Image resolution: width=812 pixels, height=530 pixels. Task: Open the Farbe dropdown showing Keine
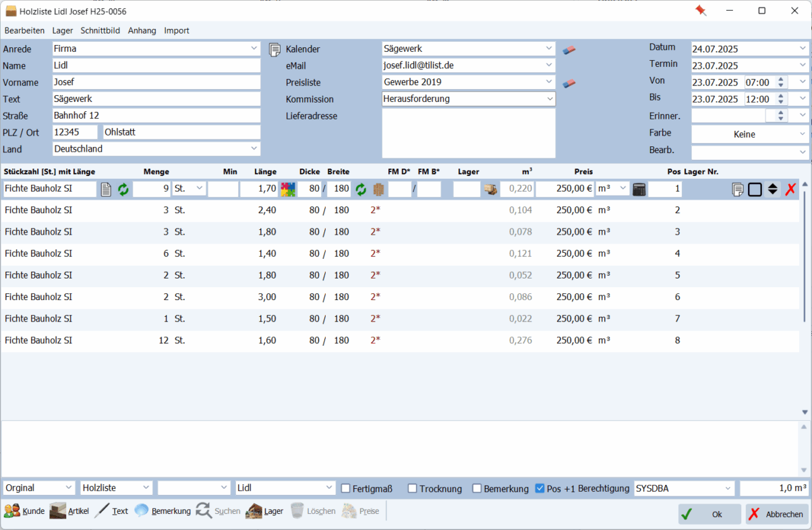803,134
